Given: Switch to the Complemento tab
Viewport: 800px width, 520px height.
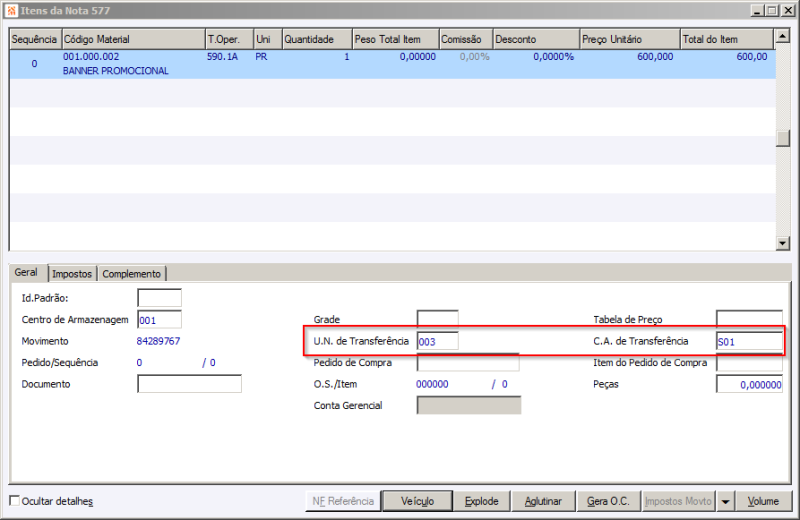Looking at the screenshot, I should (x=132, y=274).
